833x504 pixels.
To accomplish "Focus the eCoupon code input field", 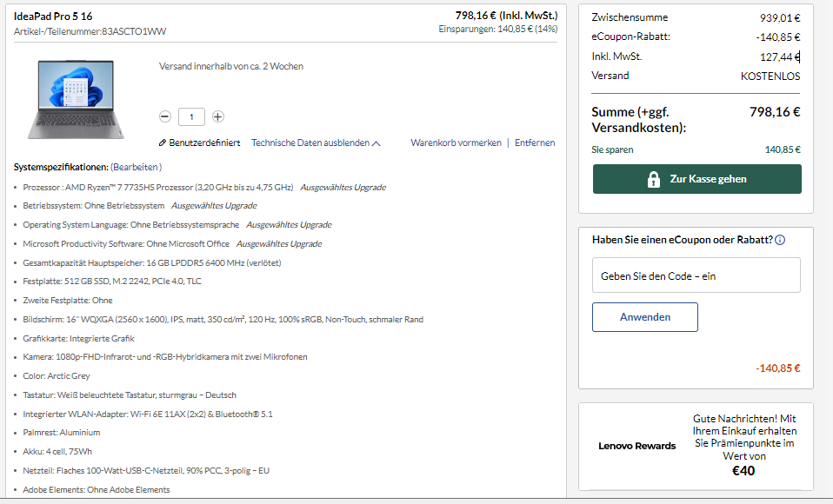I will click(696, 275).
